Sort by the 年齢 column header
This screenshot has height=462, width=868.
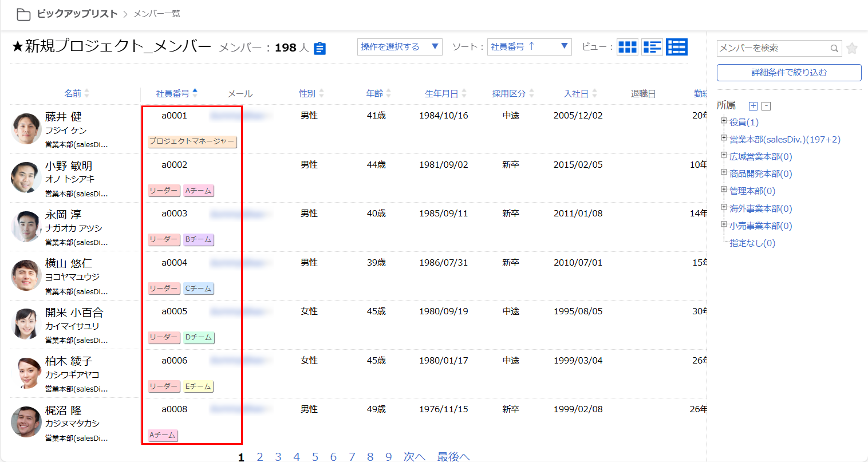coord(375,93)
